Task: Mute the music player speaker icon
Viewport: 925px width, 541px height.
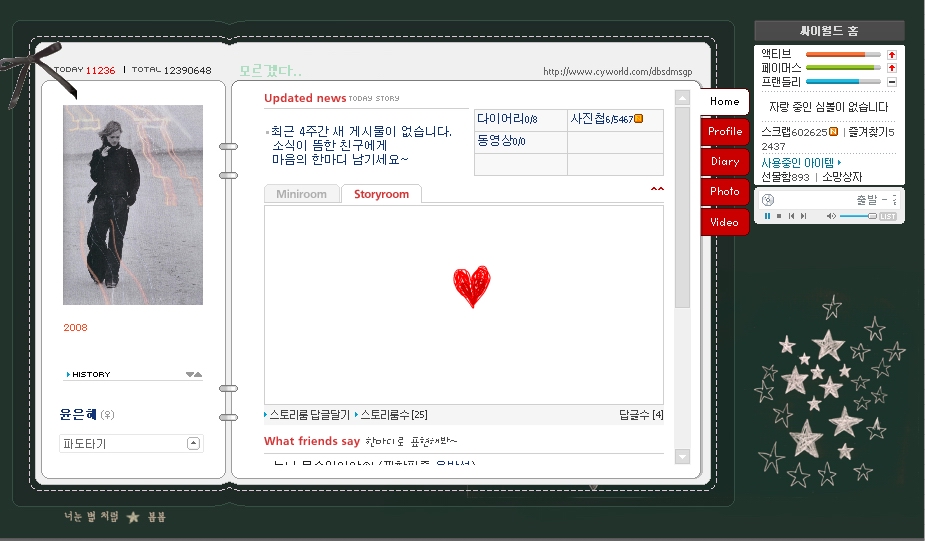Action: [831, 216]
